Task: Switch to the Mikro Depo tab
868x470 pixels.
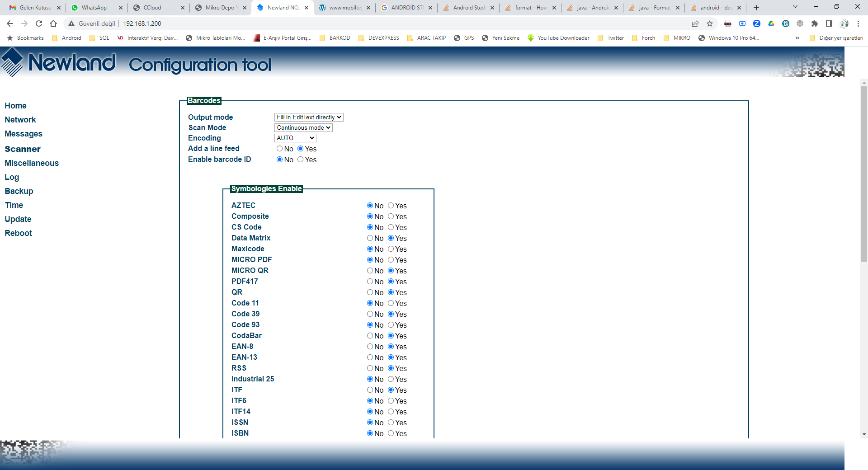Action: point(219,8)
